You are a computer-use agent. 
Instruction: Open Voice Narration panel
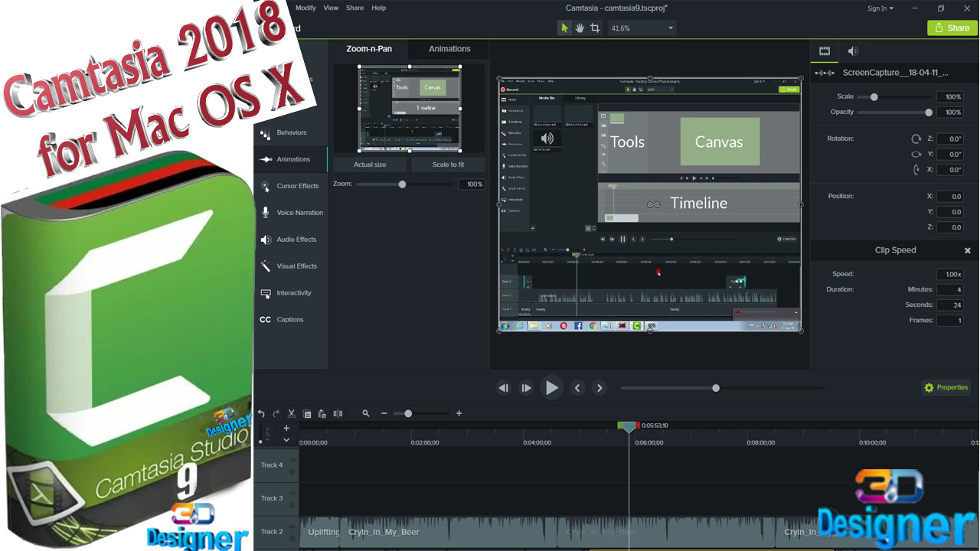(x=290, y=213)
